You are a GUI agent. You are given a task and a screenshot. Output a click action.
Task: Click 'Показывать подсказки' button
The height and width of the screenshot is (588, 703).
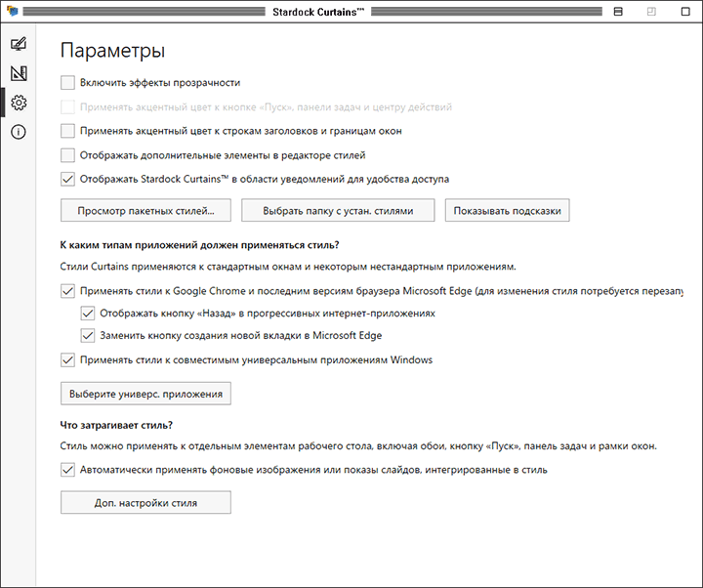507,210
